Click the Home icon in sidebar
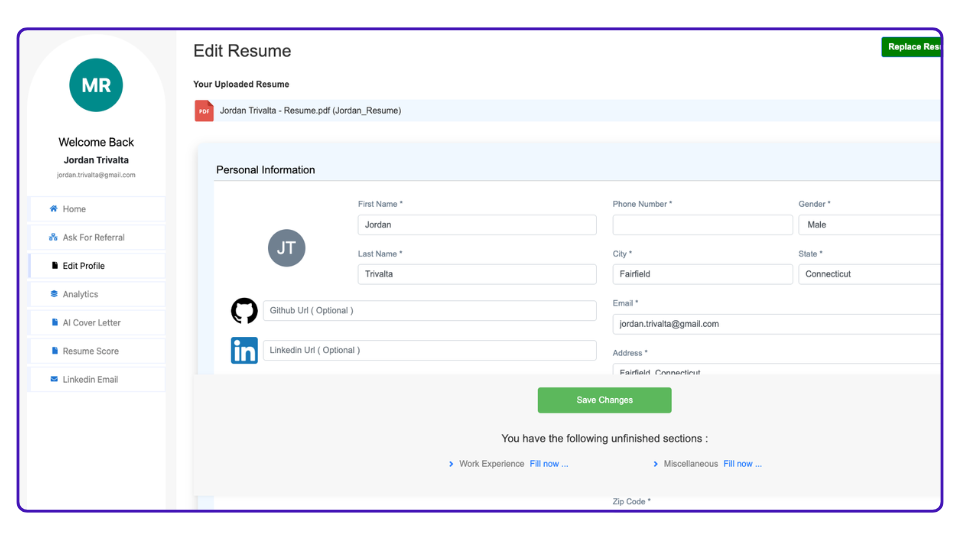The image size is (960, 540). (x=54, y=209)
